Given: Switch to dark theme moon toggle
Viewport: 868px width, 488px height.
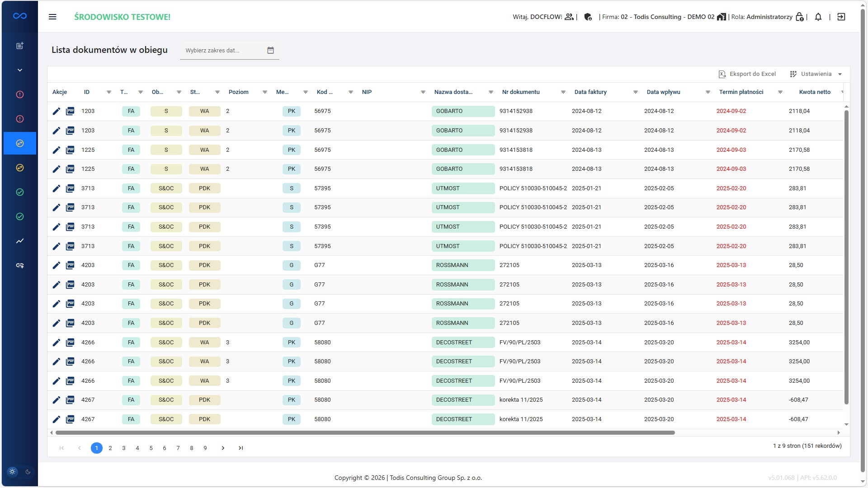Looking at the screenshot, I should [x=28, y=472].
